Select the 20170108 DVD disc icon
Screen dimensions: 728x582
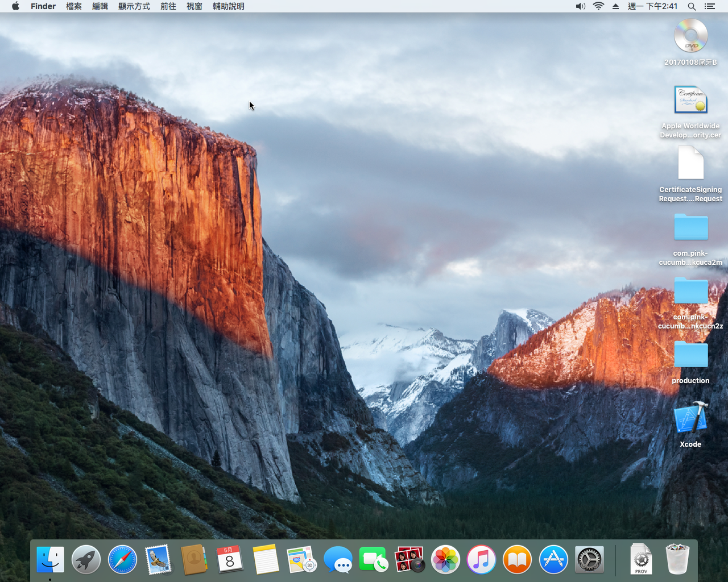(690, 36)
